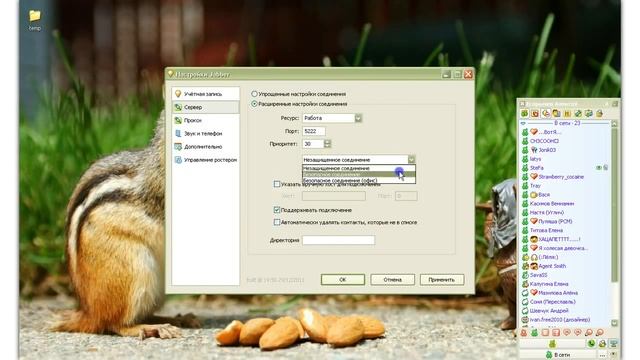This screenshot has width=640, height=360.
Task: Enable Автоматически удалять контакты checkbox
Action: point(277,222)
